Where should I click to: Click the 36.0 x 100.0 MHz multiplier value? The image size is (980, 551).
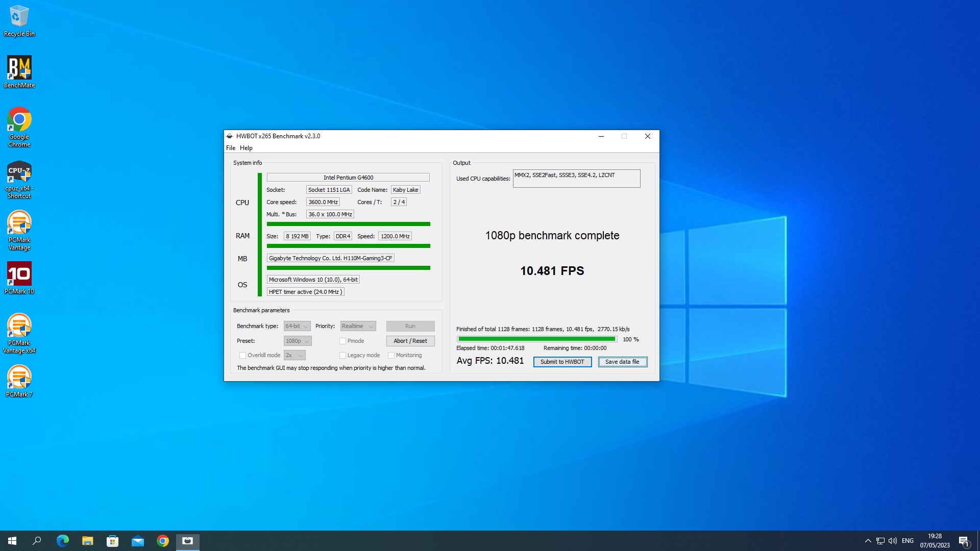[x=330, y=214]
